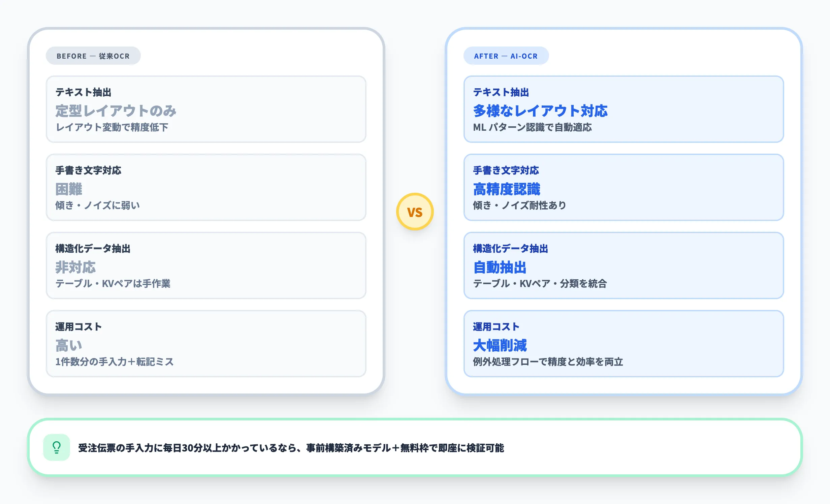830x504 pixels.
Task: Click the AFTER ― AI-OCR badge
Action: (506, 56)
